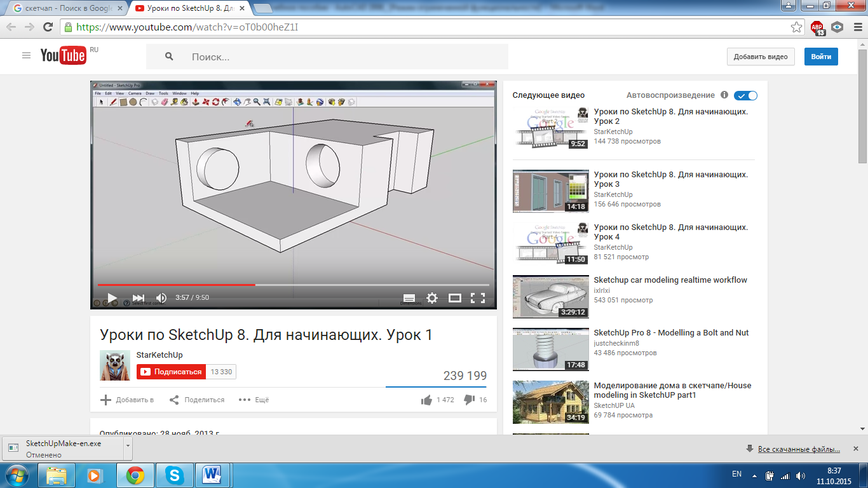Go back in browser
Viewport: 868px width, 488px height.
[x=11, y=27]
